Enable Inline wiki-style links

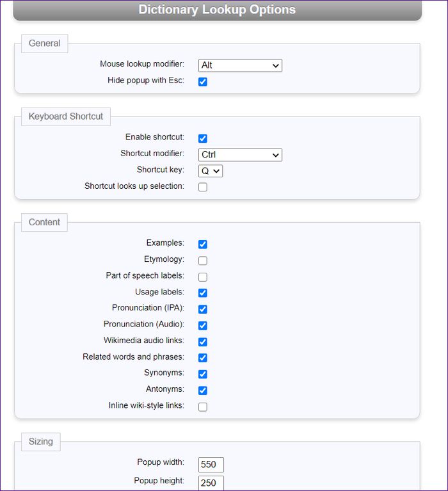(203, 406)
